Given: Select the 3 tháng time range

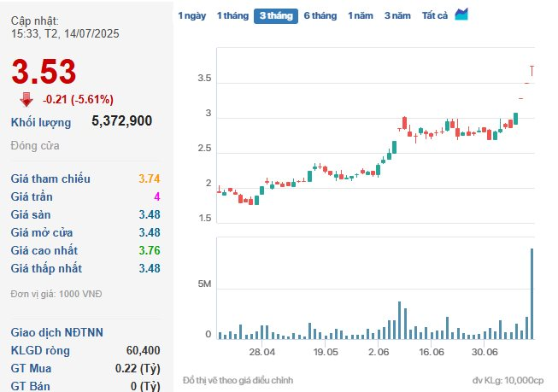Looking at the screenshot, I should tap(276, 16).
